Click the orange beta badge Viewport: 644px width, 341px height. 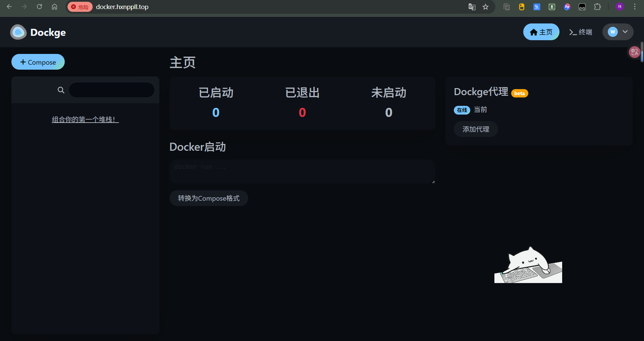click(x=520, y=93)
